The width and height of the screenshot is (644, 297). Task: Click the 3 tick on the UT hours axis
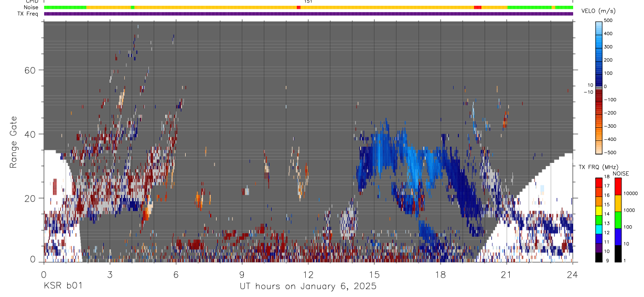point(110,274)
